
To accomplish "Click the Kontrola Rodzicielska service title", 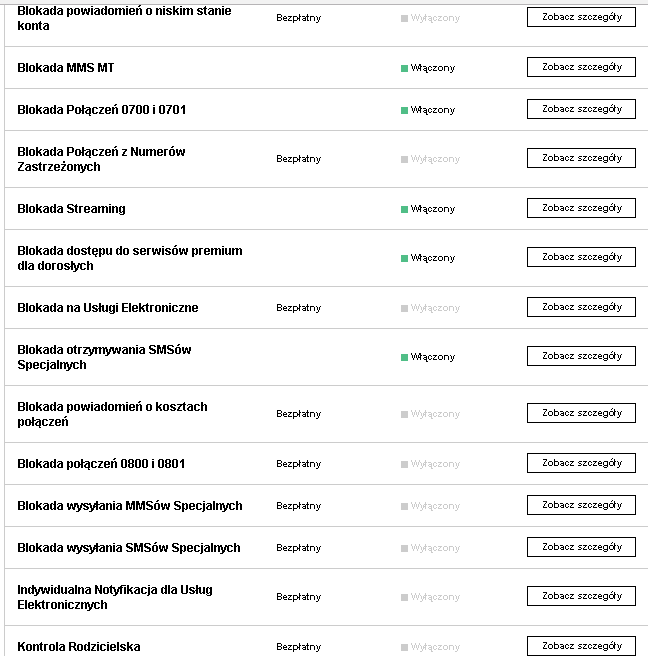I will pos(78,647).
